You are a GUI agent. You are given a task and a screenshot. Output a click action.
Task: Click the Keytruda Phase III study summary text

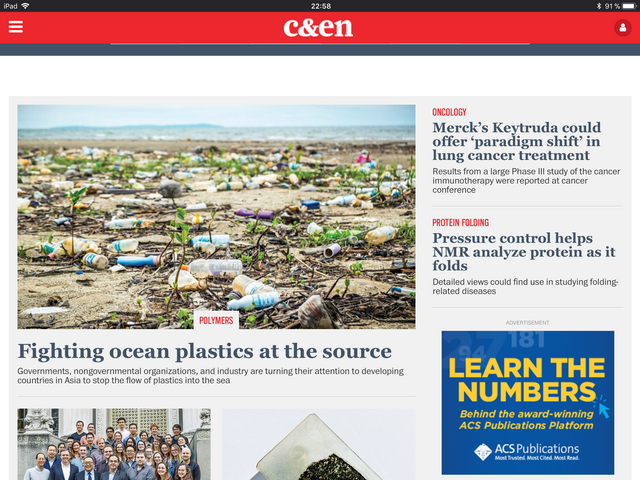coord(526,180)
